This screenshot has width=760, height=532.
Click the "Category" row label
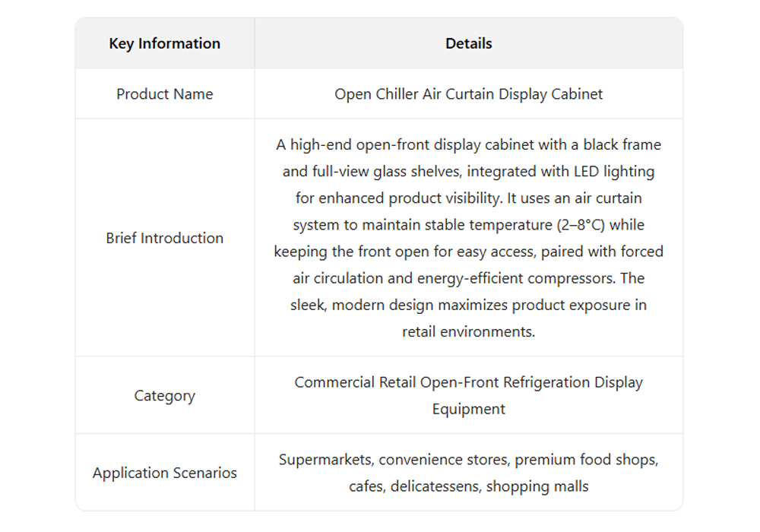pyautogui.click(x=164, y=396)
